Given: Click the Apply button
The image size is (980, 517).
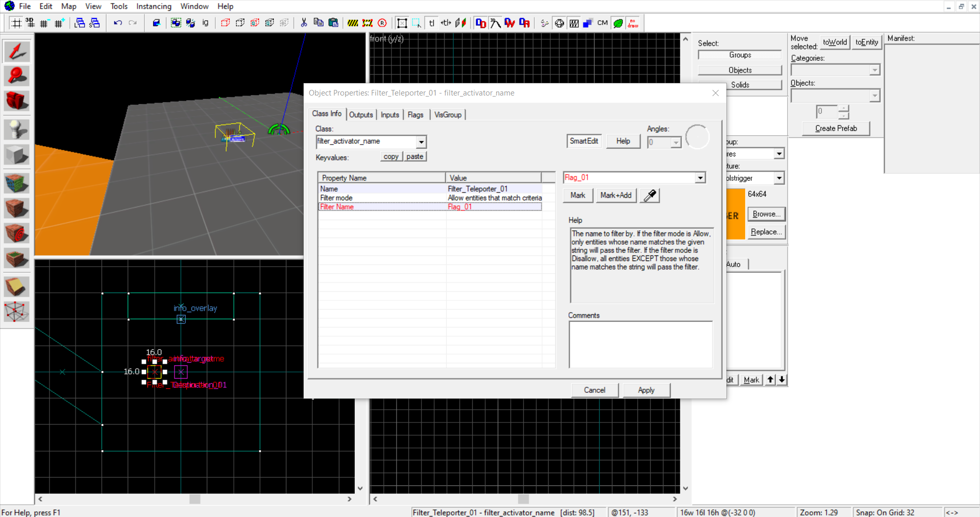Looking at the screenshot, I should point(646,390).
